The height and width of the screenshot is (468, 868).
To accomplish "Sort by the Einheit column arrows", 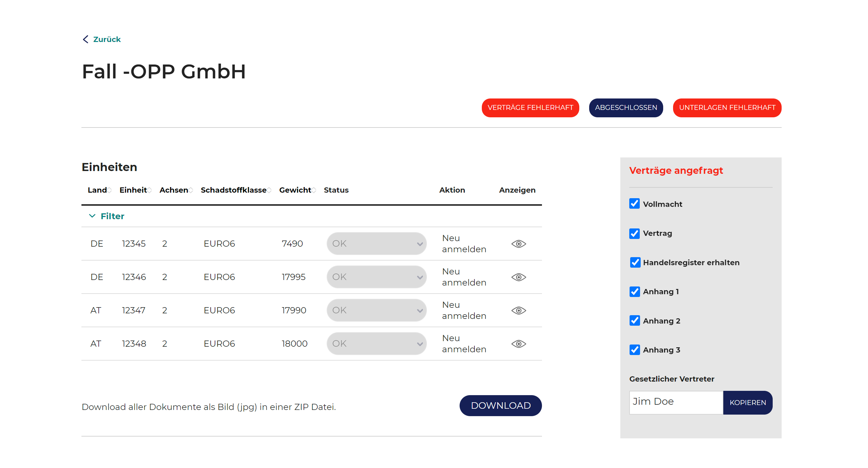I will coord(149,190).
